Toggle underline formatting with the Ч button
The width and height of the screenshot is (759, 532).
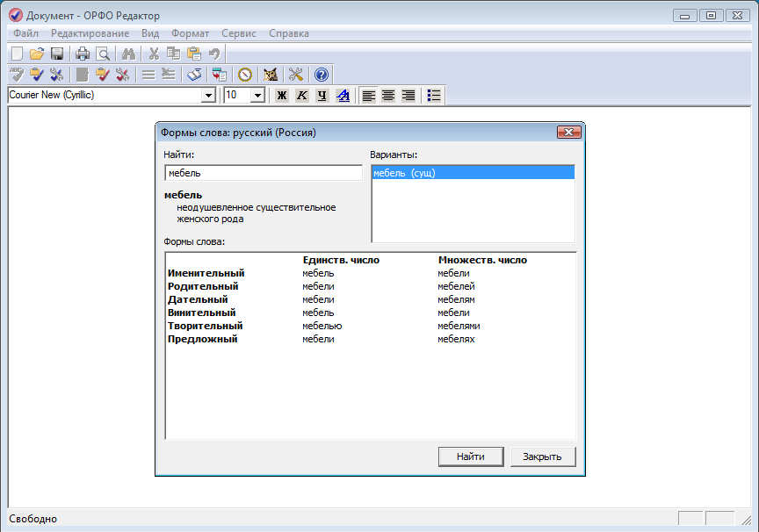[x=322, y=96]
